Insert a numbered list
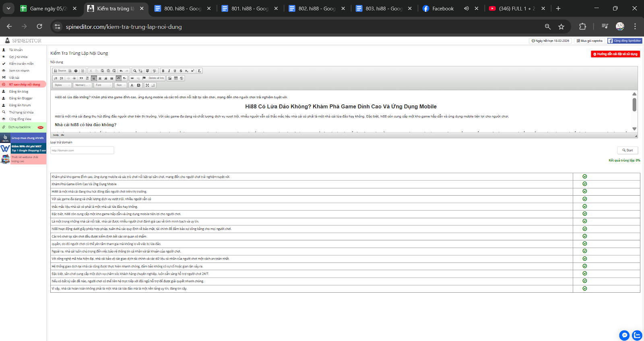This screenshot has width=644, height=341. pos(56,78)
